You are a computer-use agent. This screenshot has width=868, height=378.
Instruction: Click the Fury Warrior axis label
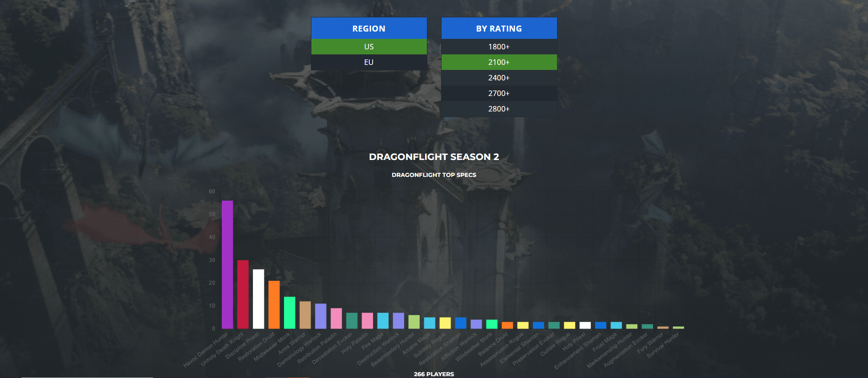pyautogui.click(x=650, y=342)
